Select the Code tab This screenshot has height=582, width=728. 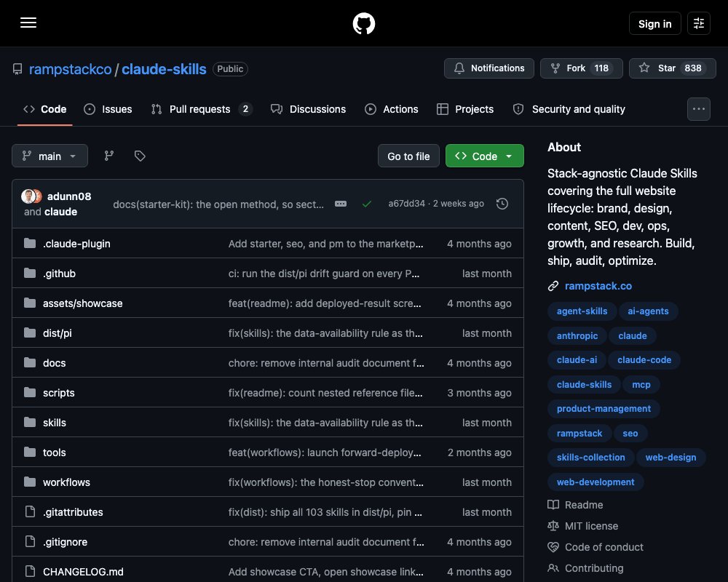point(45,109)
